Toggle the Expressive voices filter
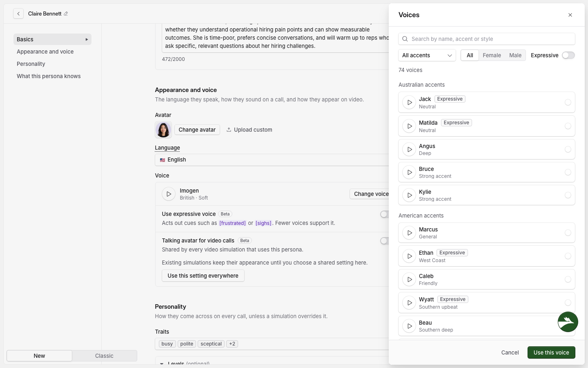588x368 pixels. (568, 55)
